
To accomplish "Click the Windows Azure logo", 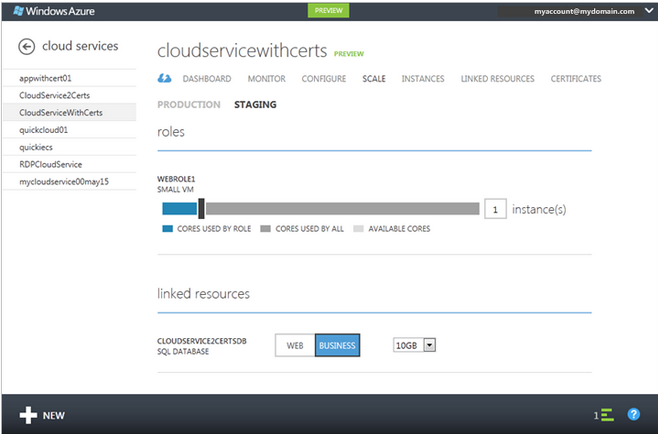I will point(54,11).
